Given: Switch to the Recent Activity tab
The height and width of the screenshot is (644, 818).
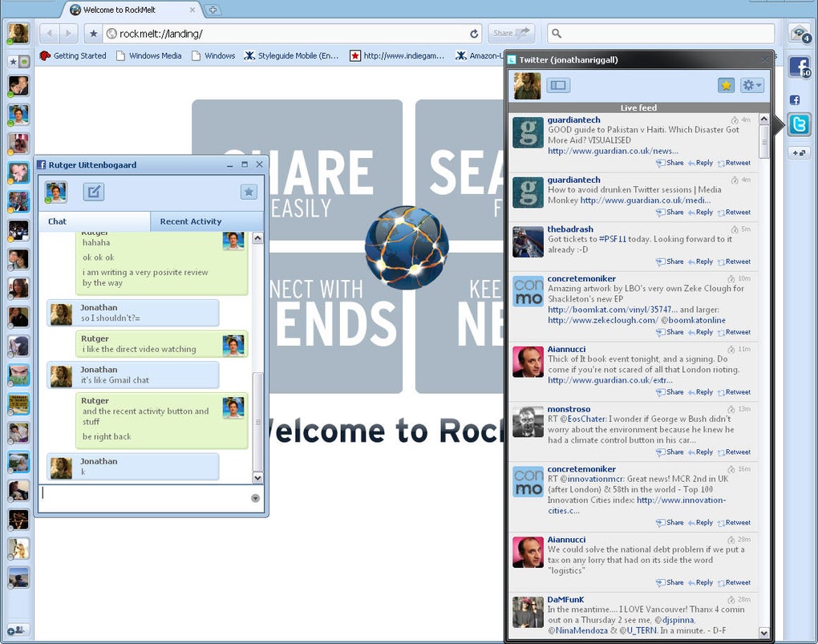Looking at the screenshot, I should pos(207,221).
